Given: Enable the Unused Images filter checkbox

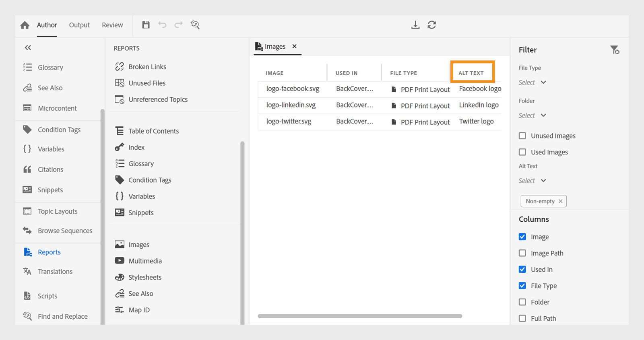Looking at the screenshot, I should (x=522, y=136).
